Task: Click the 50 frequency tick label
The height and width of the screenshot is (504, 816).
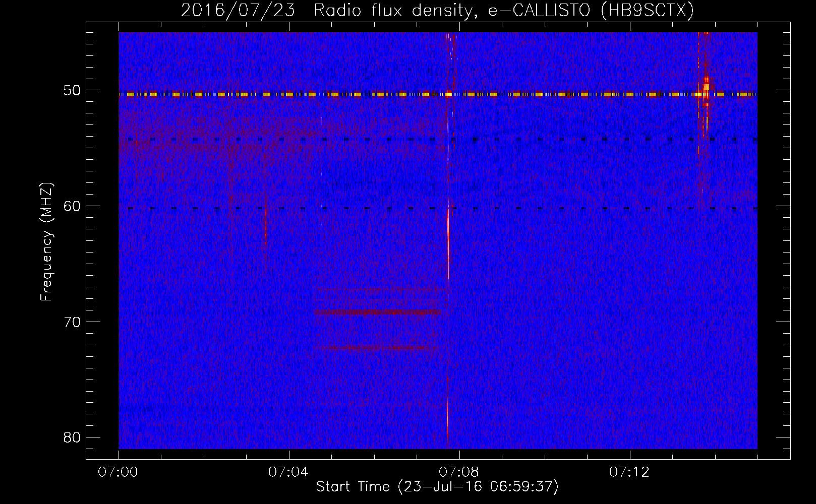Action: click(73, 91)
